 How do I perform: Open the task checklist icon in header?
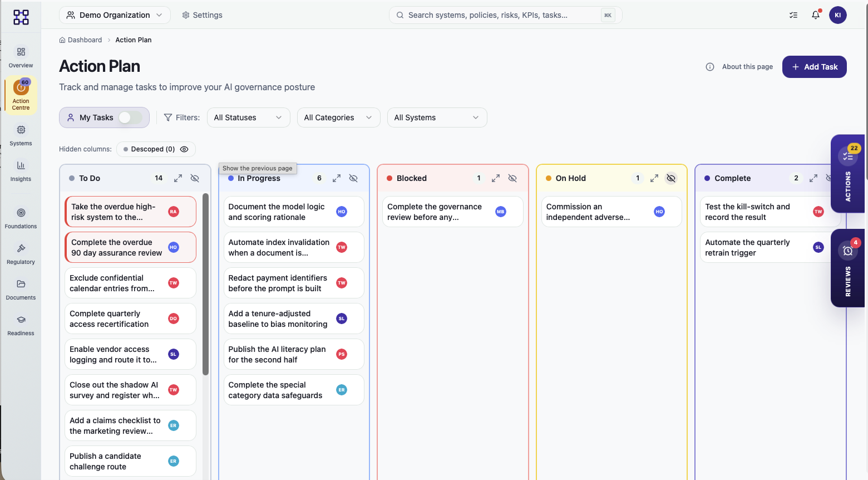pos(793,15)
